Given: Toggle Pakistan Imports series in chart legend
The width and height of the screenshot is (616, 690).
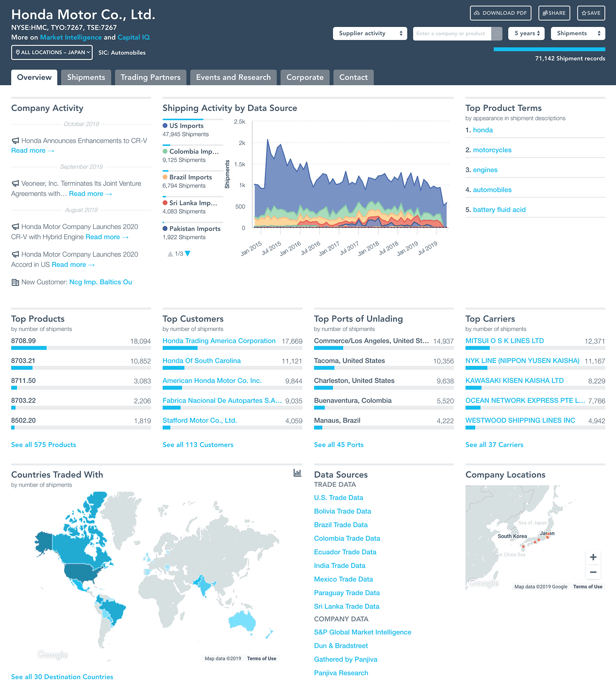Looking at the screenshot, I should pyautogui.click(x=192, y=229).
